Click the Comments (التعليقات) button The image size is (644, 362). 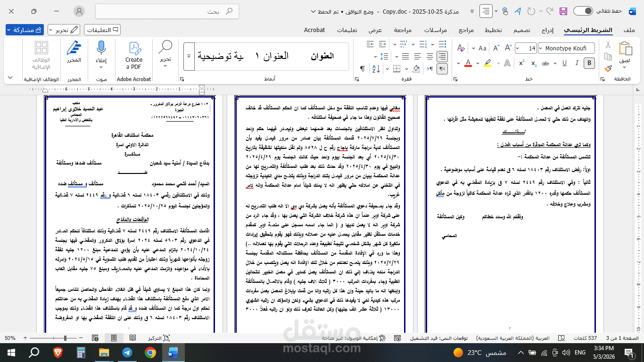click(x=102, y=30)
